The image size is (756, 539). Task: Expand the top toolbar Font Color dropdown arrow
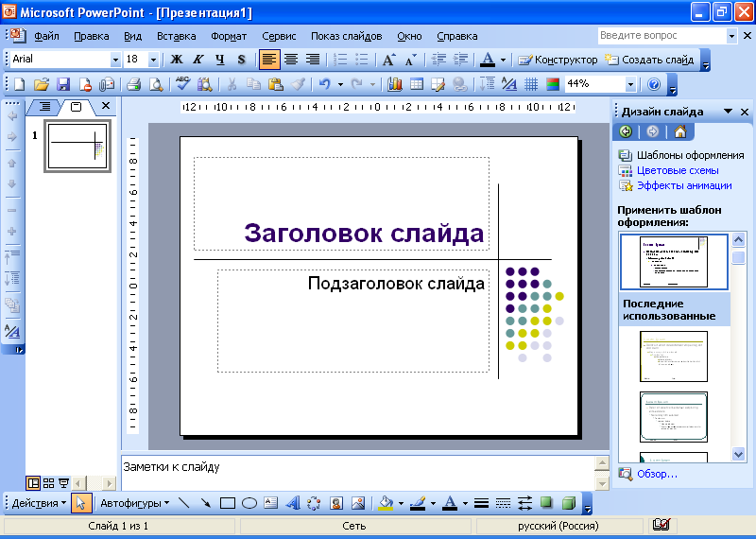[503, 60]
